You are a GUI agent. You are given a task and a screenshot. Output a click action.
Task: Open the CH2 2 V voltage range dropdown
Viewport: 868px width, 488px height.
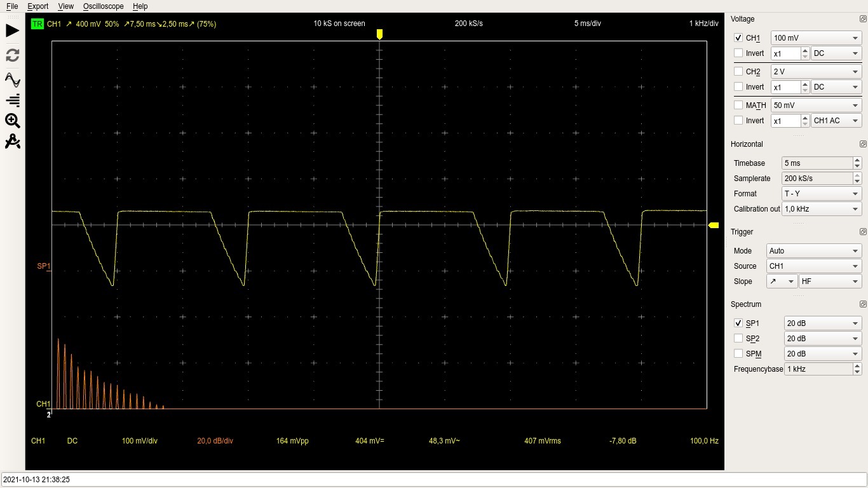(816, 72)
